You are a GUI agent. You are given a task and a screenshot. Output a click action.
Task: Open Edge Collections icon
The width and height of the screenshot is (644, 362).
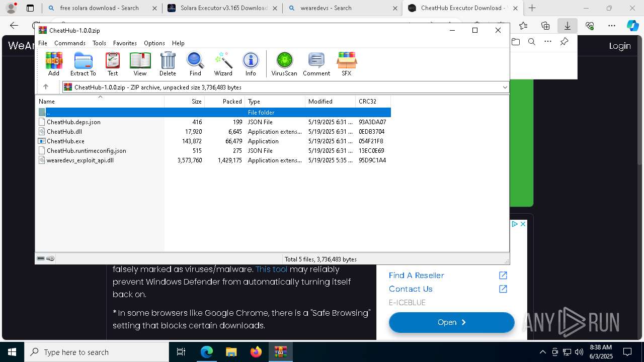[545, 26]
